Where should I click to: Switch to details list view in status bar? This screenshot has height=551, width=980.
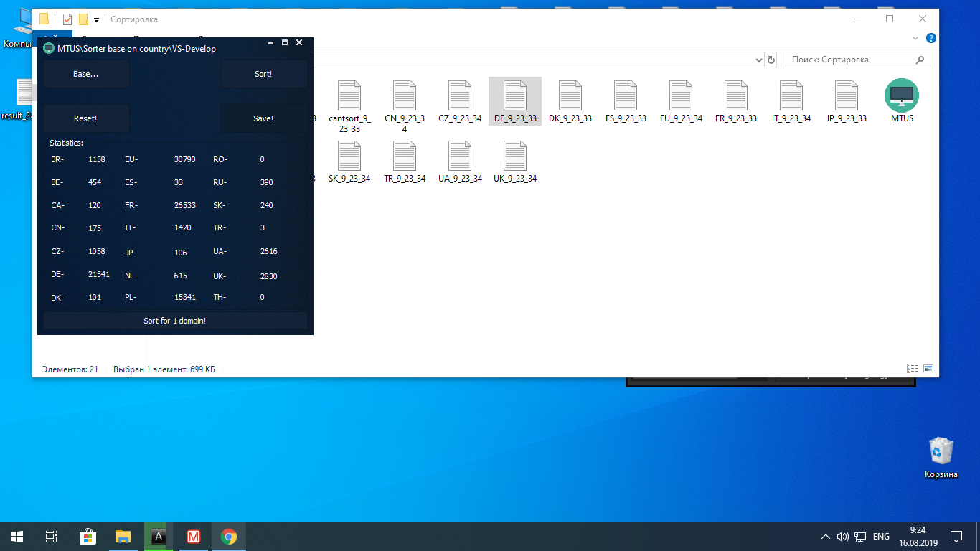913,369
